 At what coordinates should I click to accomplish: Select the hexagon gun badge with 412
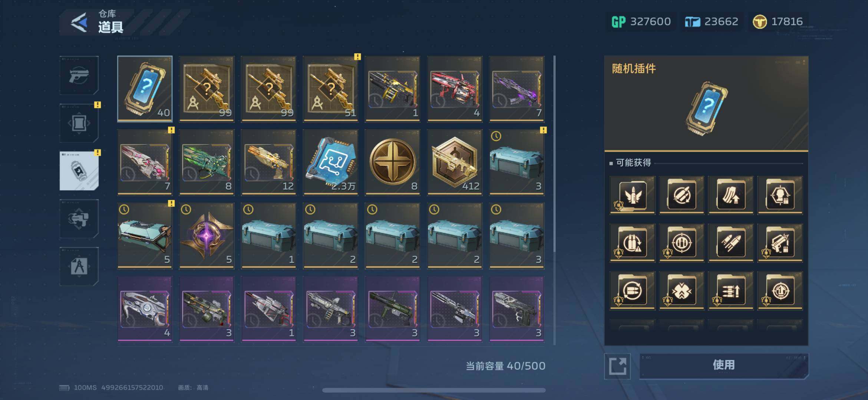click(x=455, y=162)
